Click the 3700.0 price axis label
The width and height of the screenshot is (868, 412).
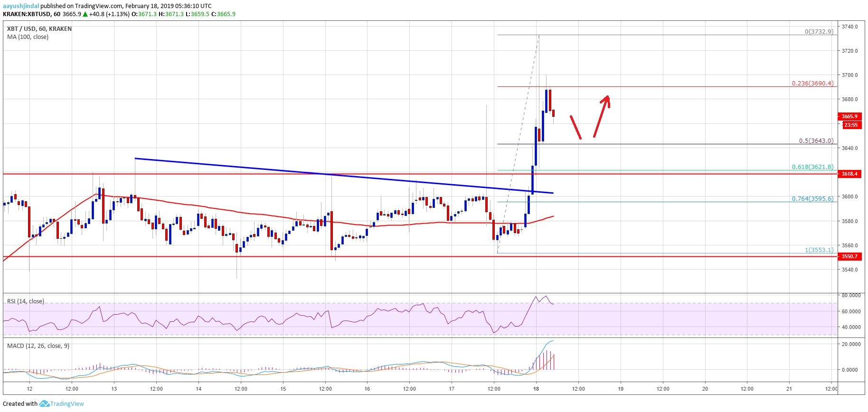coord(850,75)
